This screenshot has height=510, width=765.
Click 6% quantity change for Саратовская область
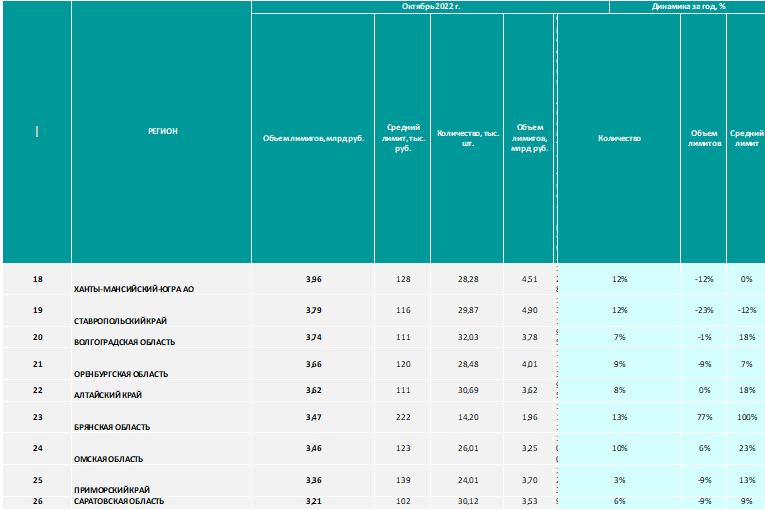coord(619,502)
